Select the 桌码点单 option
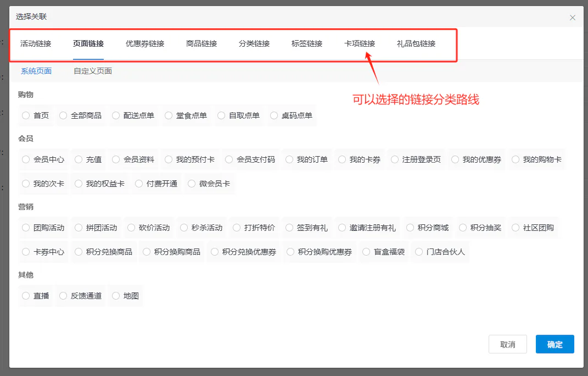This screenshot has width=588, height=376. [x=274, y=115]
